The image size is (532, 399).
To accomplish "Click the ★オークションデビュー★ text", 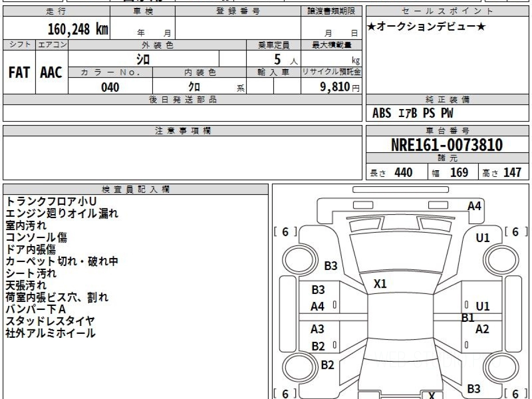I will pos(426,27).
